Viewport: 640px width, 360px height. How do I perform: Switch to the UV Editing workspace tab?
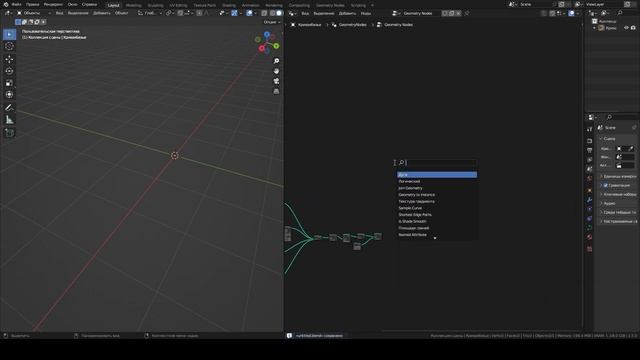(x=178, y=5)
